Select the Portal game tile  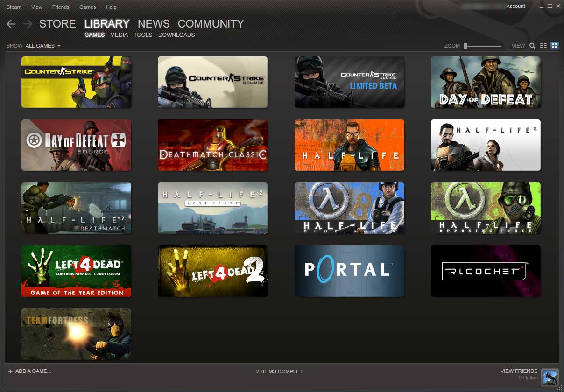point(349,271)
